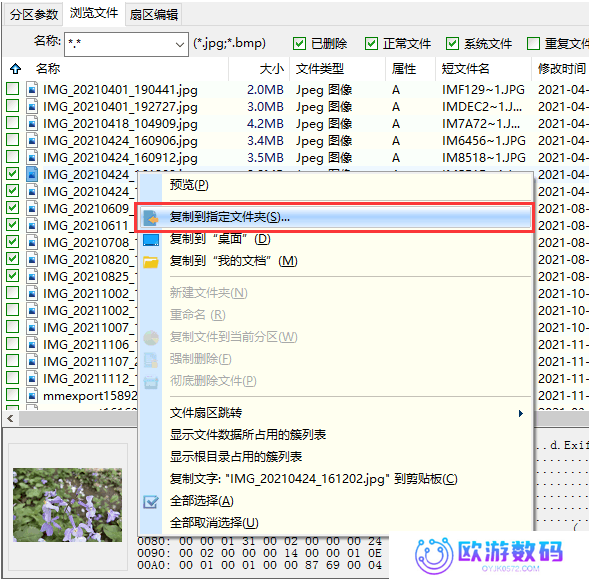The height and width of the screenshot is (581, 589).
Task: Click the copy-to-folder icon beside 复制到指定文件夹
Action: (151, 217)
